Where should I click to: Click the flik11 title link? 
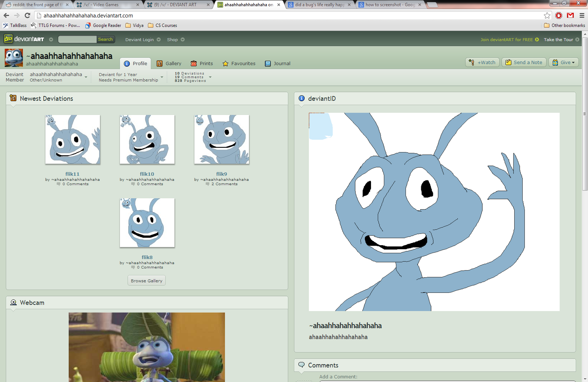72,174
